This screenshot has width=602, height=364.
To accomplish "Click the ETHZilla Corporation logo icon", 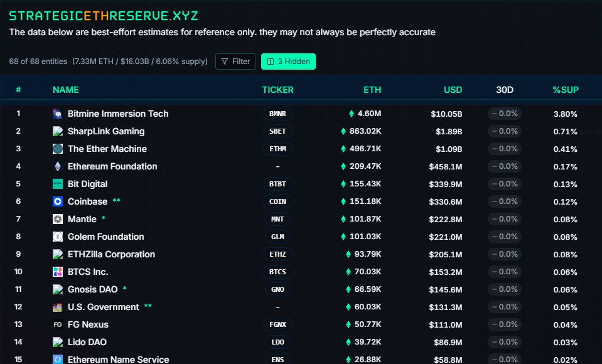I will tap(58, 254).
